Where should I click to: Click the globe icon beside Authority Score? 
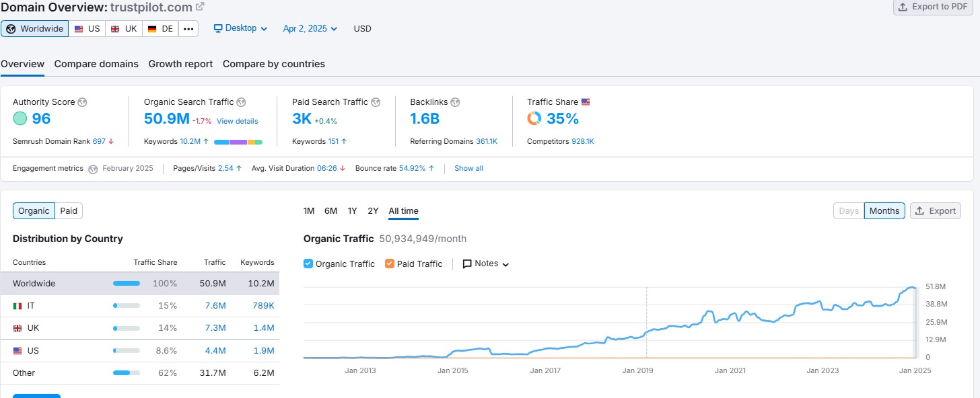(x=82, y=102)
